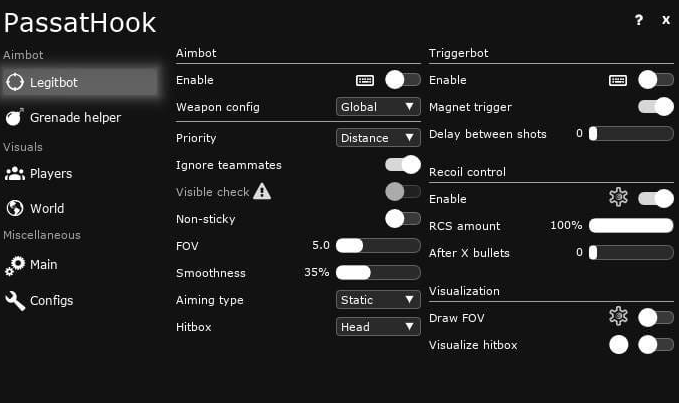
Task: Toggle the Aimbot Enable switch
Action: pyautogui.click(x=403, y=80)
